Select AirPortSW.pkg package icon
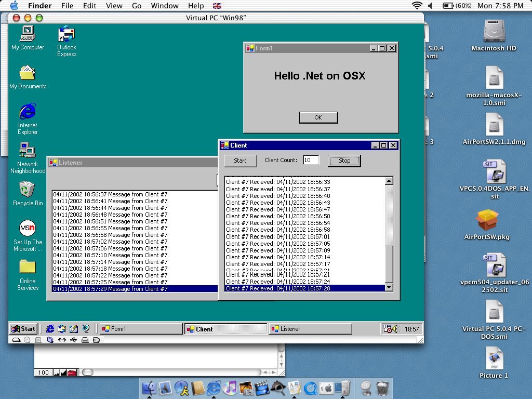This screenshot has width=532, height=399. coord(487,224)
